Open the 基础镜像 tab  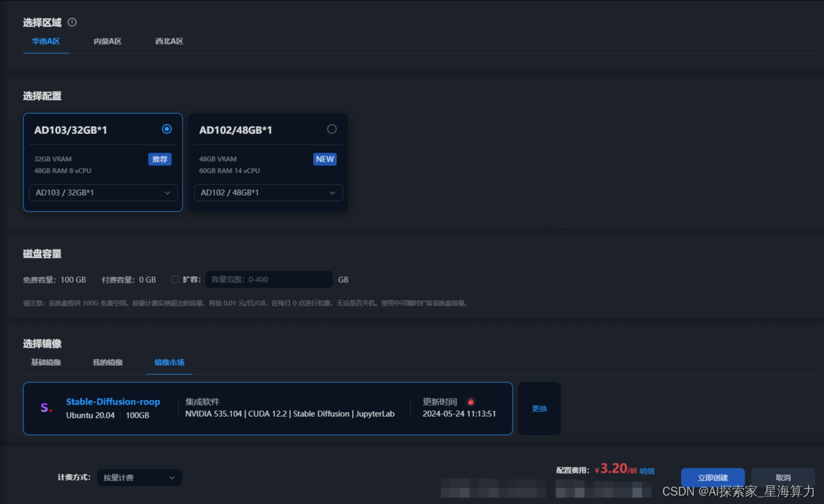[46, 362]
